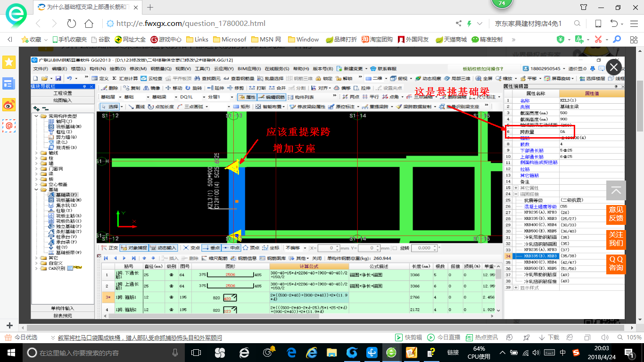Image resolution: width=644 pixels, height=362 pixels.
Task: Open the 收藏 favorites star bookmark
Action: click(x=32, y=40)
